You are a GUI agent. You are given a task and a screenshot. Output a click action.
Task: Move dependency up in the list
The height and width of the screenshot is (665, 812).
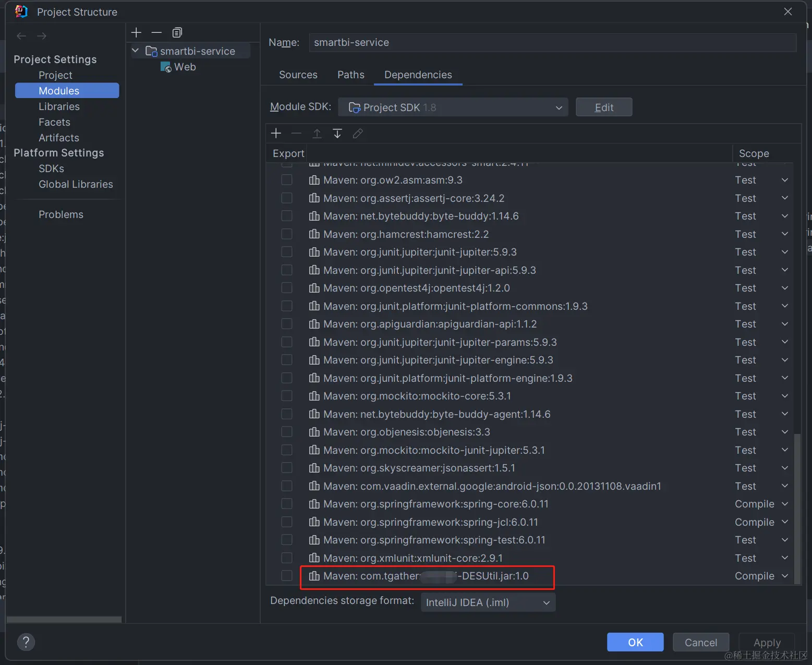click(x=317, y=134)
